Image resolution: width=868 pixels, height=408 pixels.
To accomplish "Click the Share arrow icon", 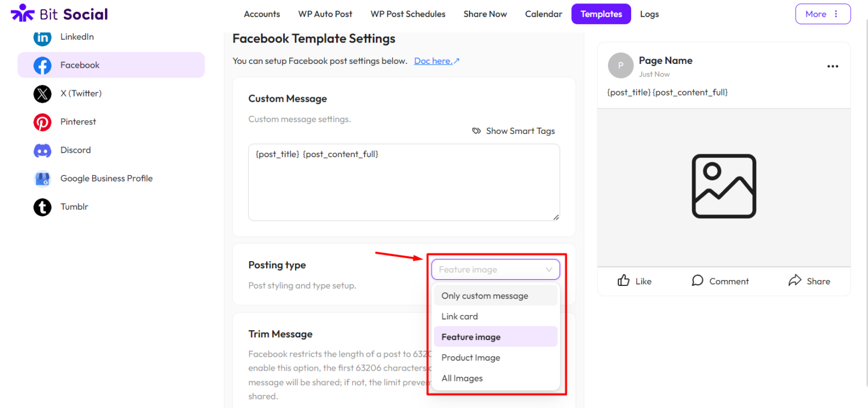I will pos(795,280).
